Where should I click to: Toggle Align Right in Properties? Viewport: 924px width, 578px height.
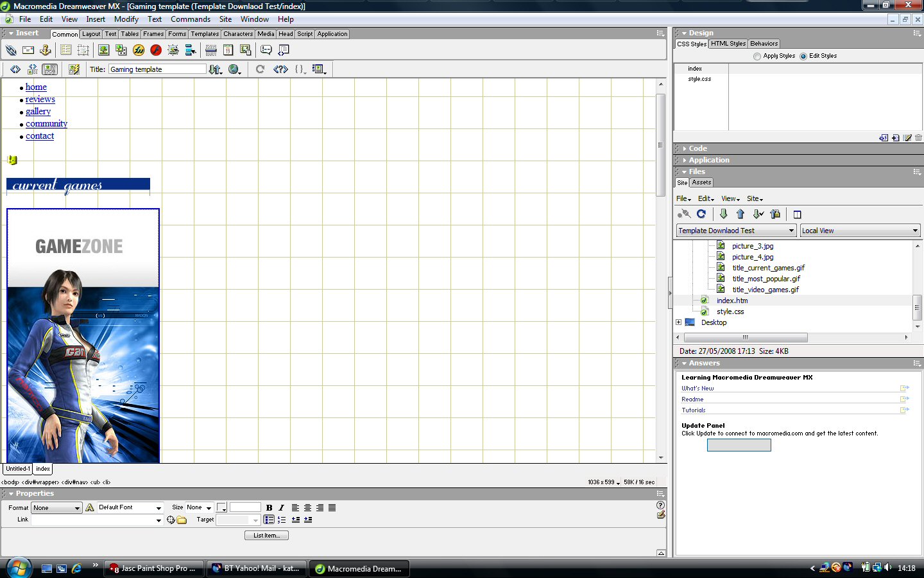[x=320, y=507]
